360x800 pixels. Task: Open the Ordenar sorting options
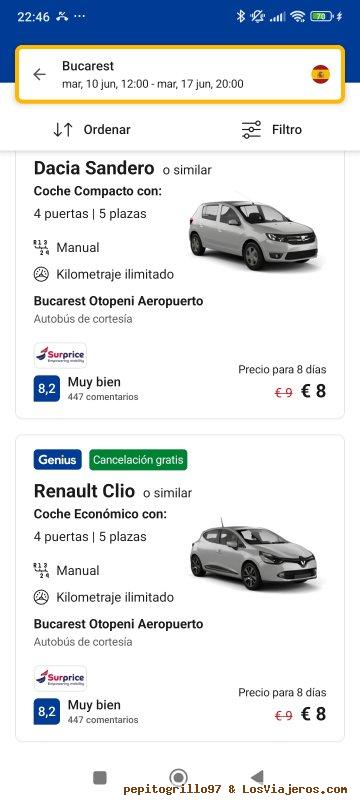pos(92,130)
